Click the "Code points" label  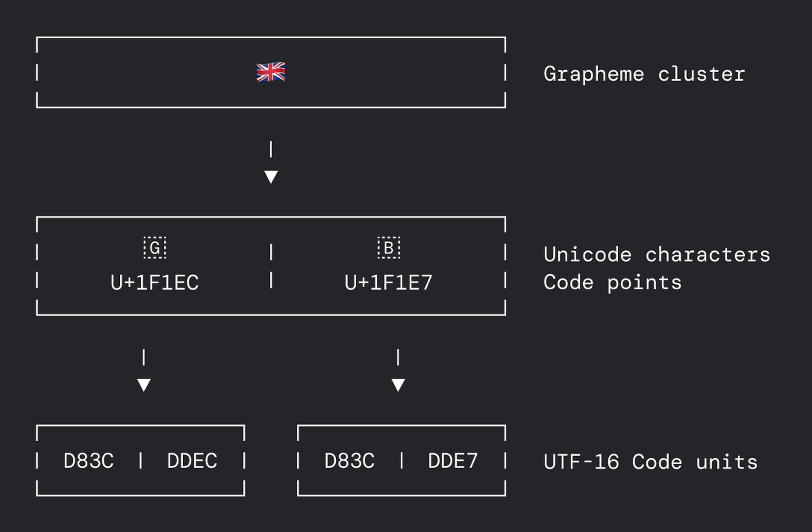tap(612, 283)
